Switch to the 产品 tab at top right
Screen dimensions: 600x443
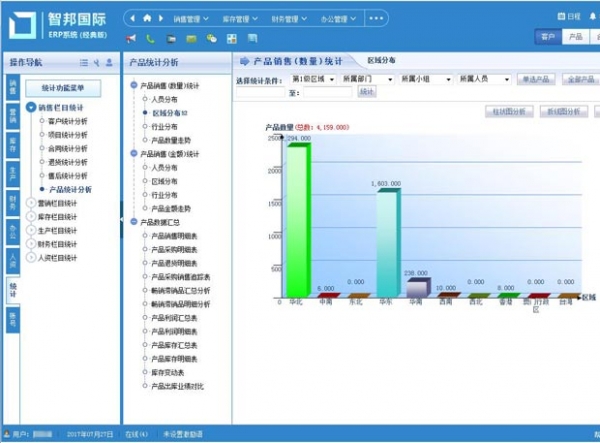[x=575, y=37]
